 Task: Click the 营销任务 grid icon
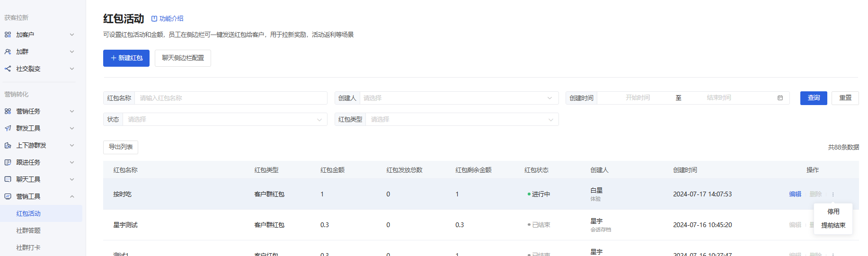[x=8, y=111]
